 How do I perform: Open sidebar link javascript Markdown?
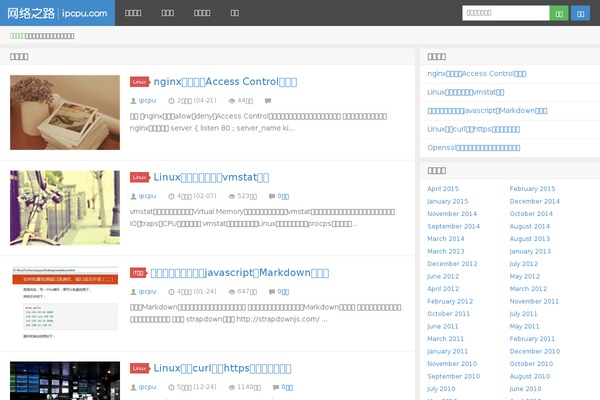coord(487,111)
